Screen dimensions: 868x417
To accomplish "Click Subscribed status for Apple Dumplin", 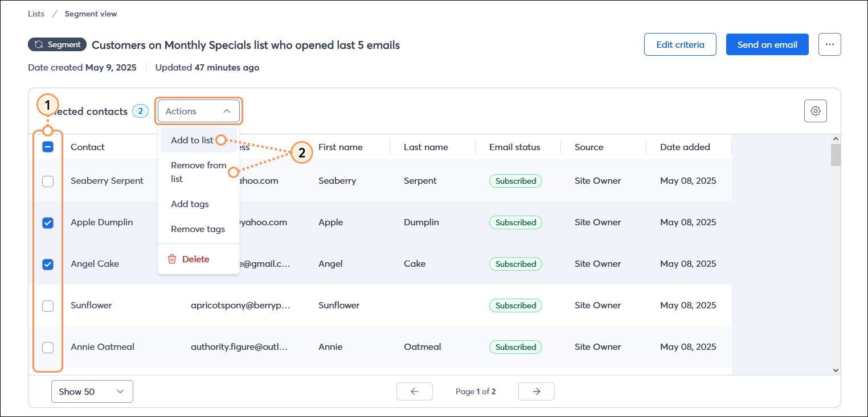I will [515, 222].
